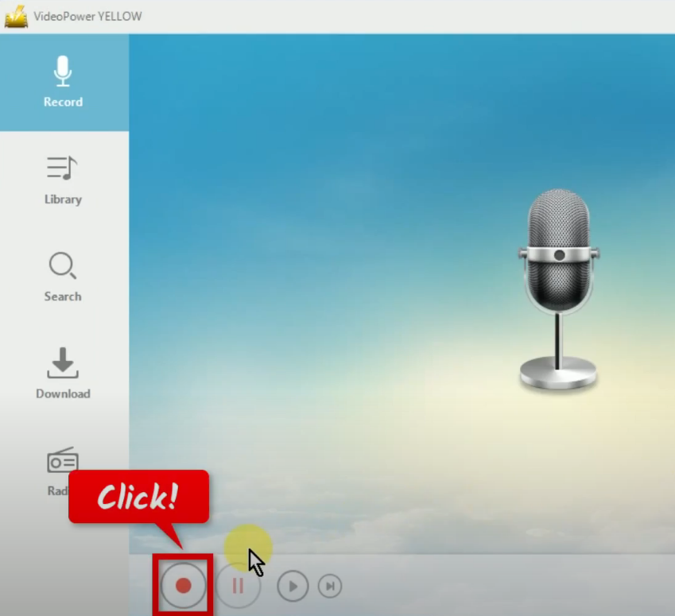Click the Library music-note list icon
This screenshot has height=616, width=675.
[63, 168]
